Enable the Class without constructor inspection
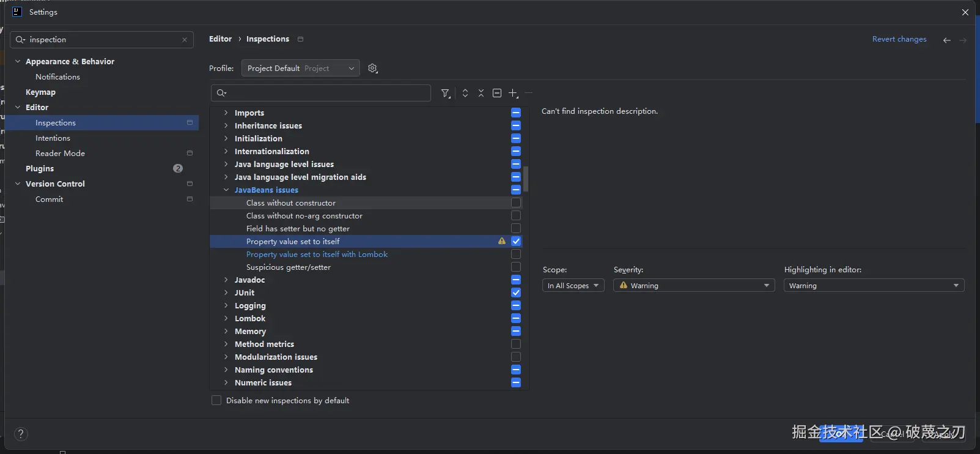This screenshot has width=980, height=454. [x=516, y=203]
